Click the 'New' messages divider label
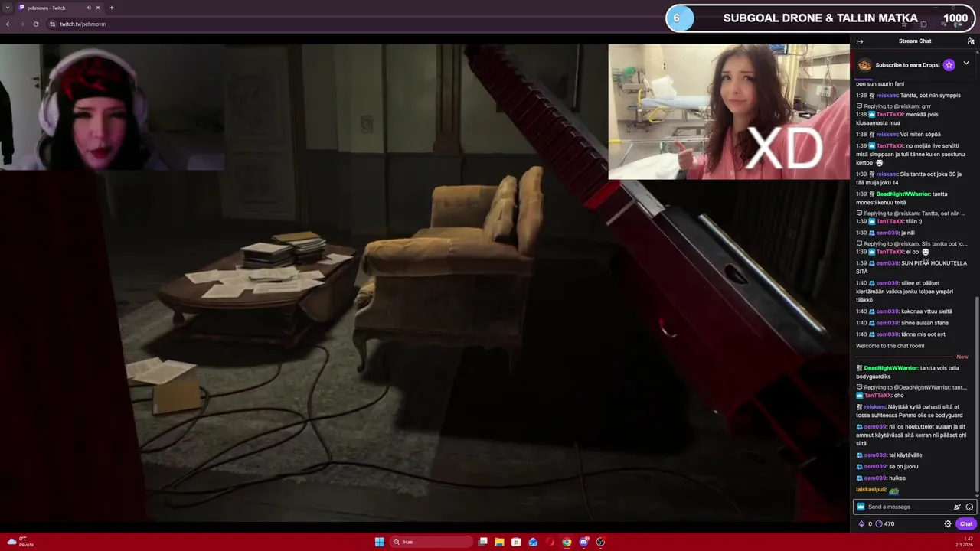 coord(962,357)
